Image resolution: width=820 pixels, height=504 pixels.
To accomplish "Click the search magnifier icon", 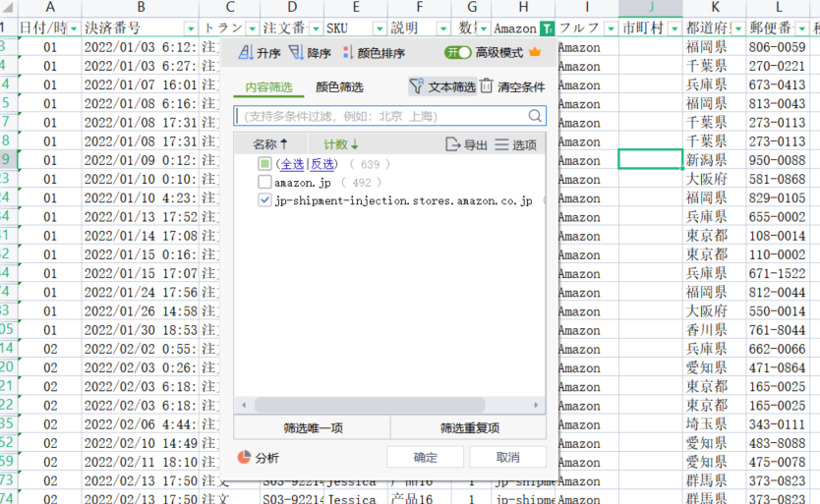I will (535, 116).
